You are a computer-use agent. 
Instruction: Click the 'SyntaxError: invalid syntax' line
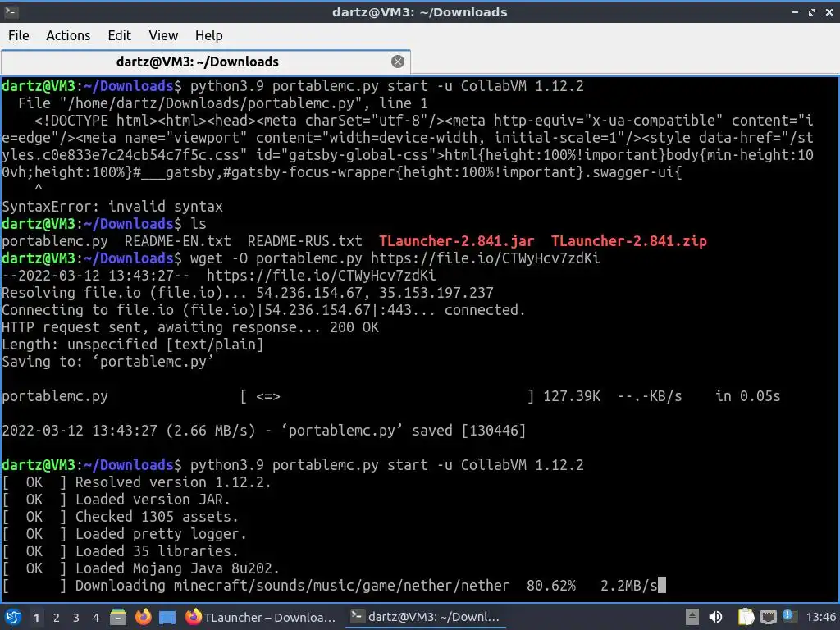[112, 207]
